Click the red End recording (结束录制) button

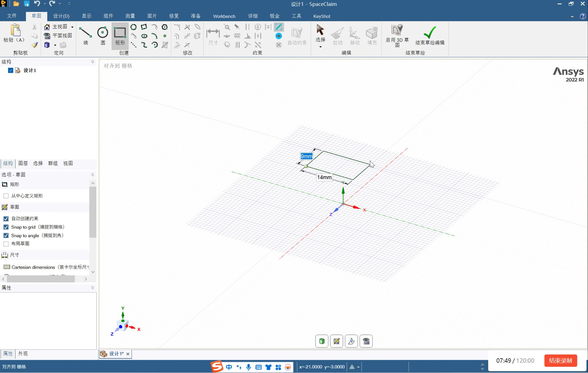[560, 361]
